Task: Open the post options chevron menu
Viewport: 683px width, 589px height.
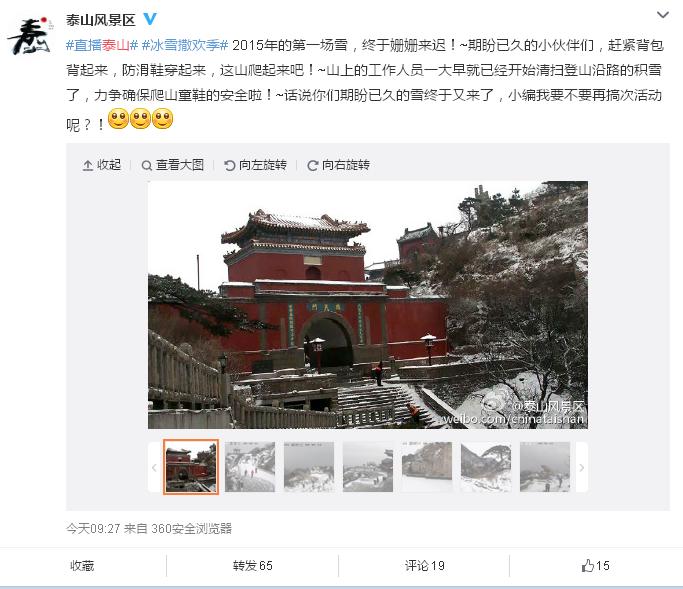Action: (x=663, y=15)
